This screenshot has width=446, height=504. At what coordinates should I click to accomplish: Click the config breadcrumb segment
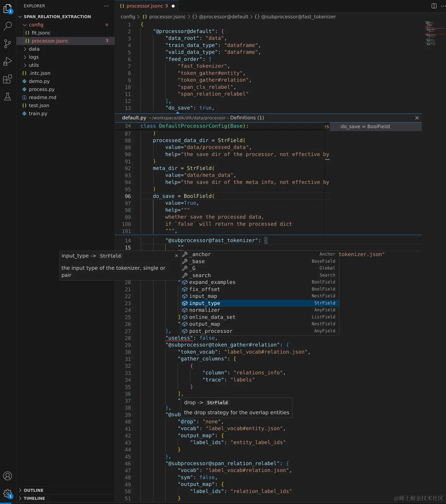(x=128, y=17)
